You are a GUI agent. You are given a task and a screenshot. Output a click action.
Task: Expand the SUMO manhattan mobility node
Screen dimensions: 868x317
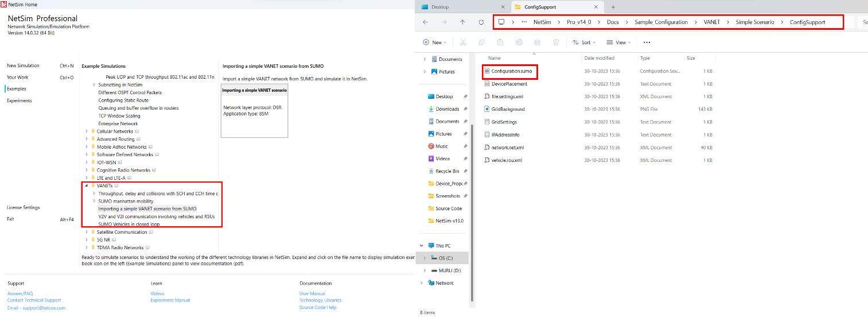pos(94,201)
